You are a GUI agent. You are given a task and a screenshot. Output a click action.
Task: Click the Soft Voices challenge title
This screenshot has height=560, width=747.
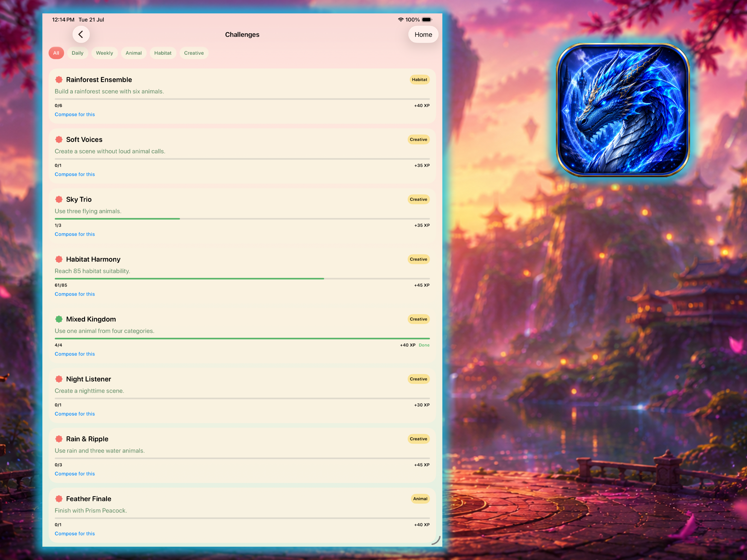point(84,139)
